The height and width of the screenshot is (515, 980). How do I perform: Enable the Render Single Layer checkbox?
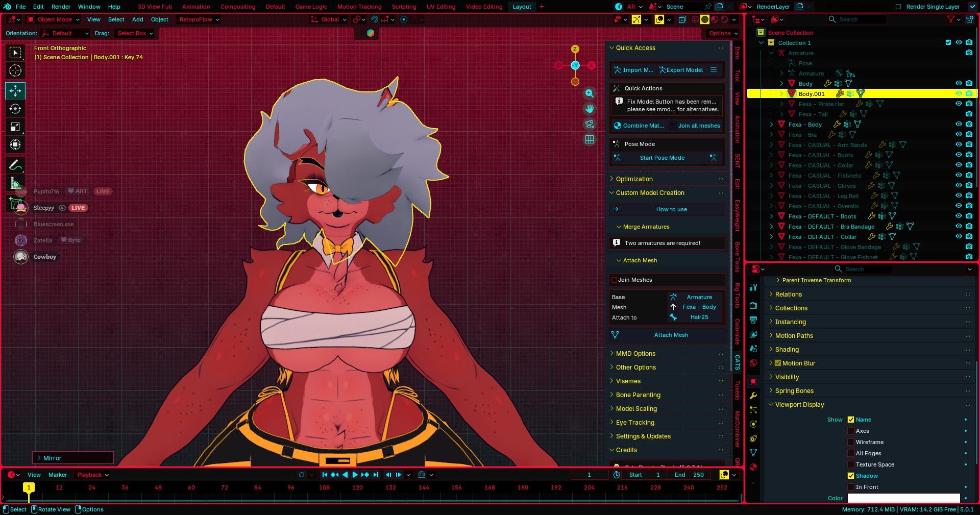point(898,7)
